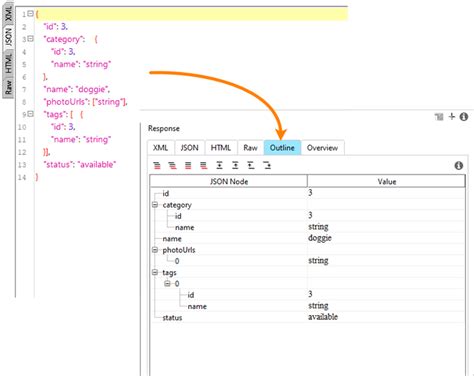Collapse the "category" fold marker on line 3
This screenshot has height=376, width=474.
[x=30, y=39]
